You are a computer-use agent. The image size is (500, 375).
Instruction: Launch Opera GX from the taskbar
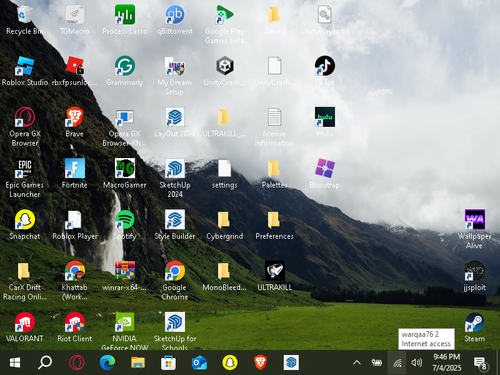[x=77, y=362]
